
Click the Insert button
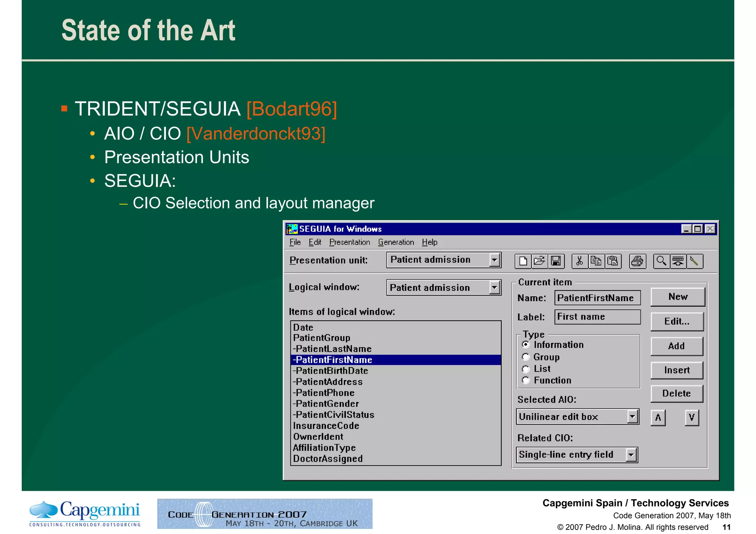pyautogui.click(x=677, y=370)
